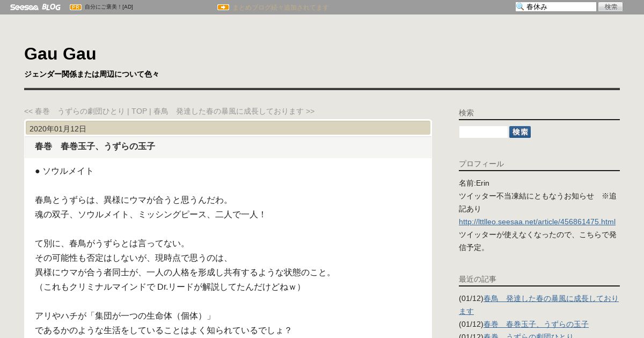Click the text ● ソウルメイト
This screenshot has width=644, height=338.
click(64, 171)
